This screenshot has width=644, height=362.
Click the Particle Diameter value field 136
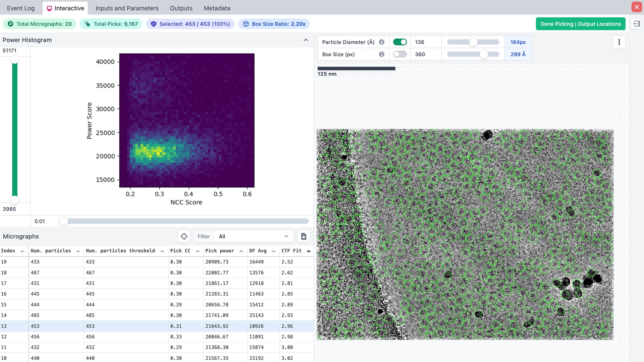tap(425, 42)
